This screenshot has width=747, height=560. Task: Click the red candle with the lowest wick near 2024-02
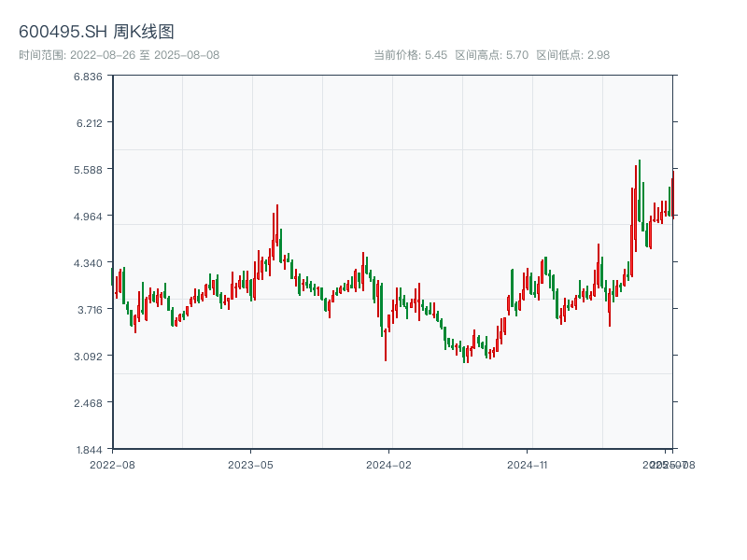386,344
